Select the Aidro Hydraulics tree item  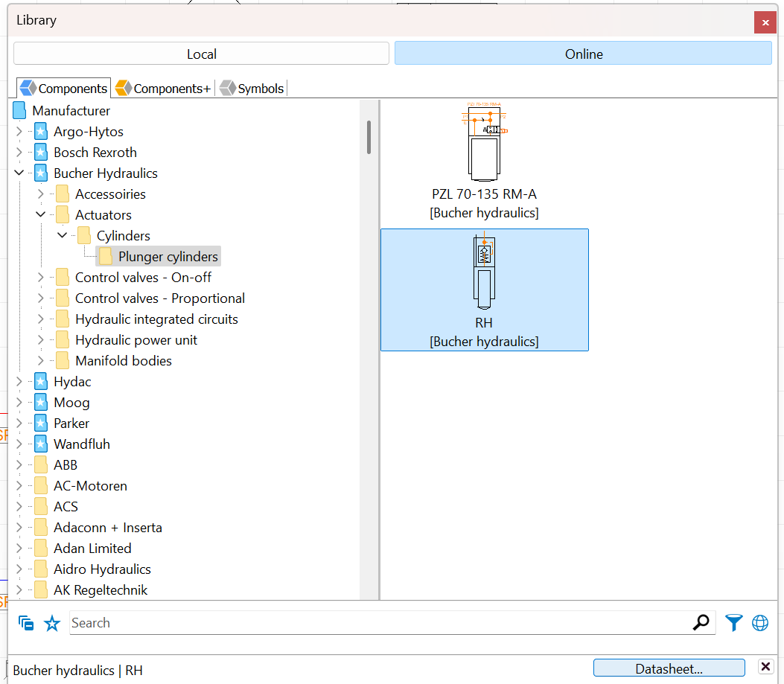[x=102, y=569]
